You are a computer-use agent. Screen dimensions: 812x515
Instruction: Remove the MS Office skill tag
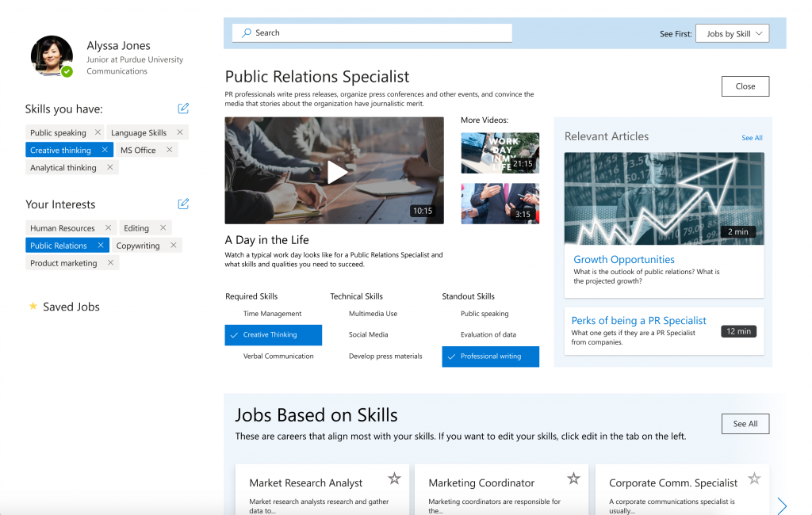pyautogui.click(x=167, y=150)
